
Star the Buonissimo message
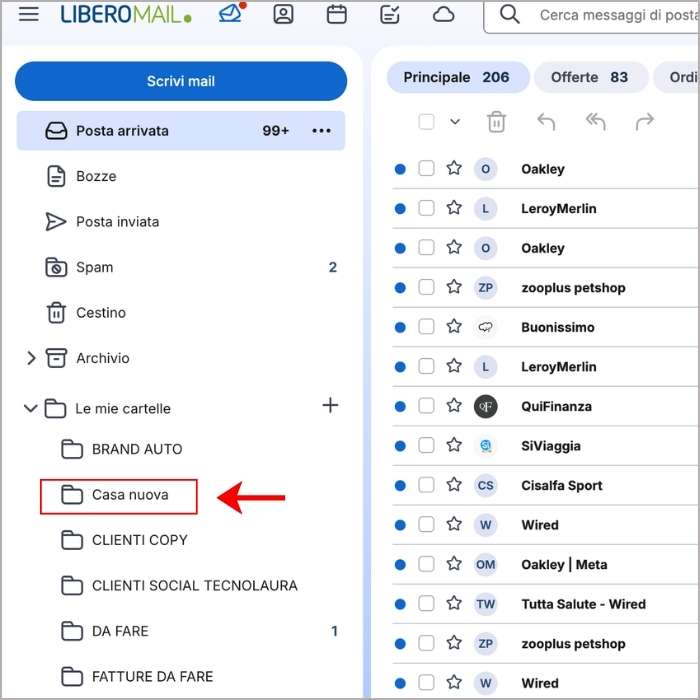(x=454, y=326)
